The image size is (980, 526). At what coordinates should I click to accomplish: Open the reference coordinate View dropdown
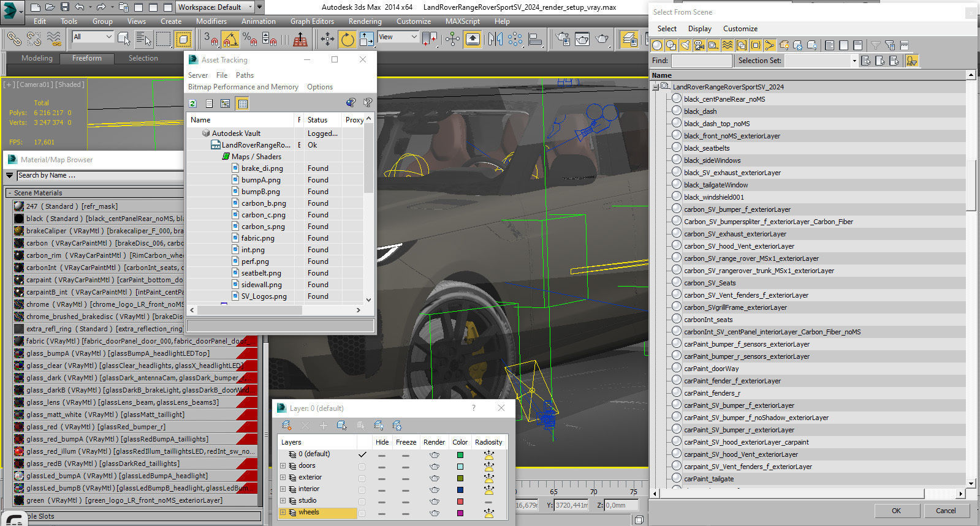(x=397, y=37)
